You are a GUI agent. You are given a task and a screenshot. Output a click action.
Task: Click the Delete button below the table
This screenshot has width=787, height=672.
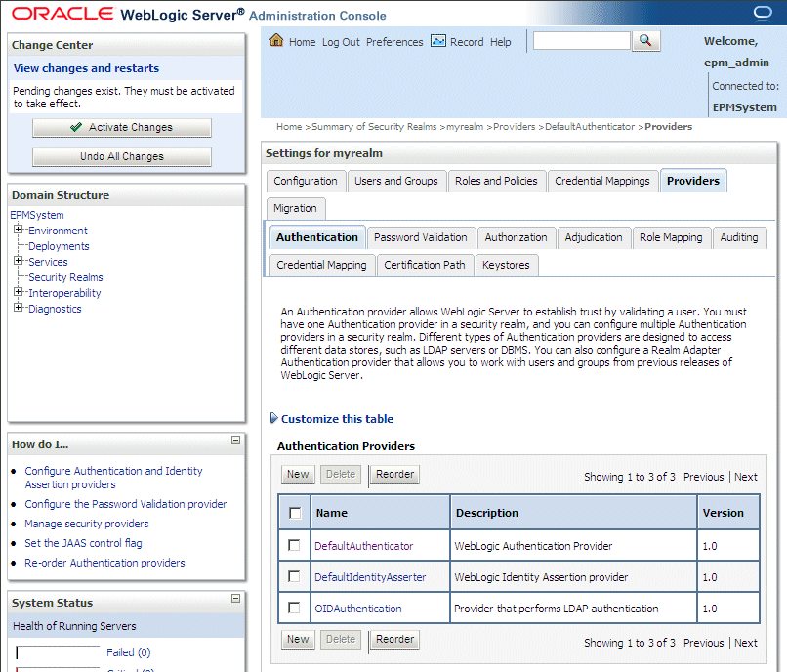point(341,640)
